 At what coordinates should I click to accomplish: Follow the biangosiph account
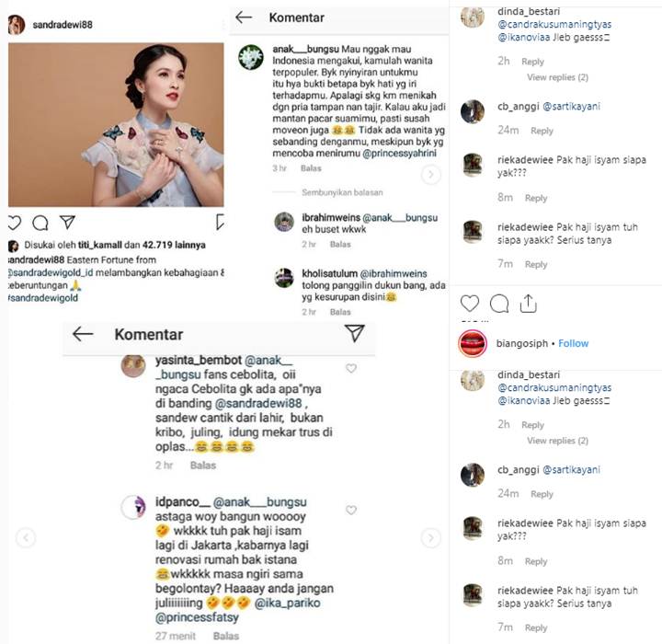pos(574,343)
